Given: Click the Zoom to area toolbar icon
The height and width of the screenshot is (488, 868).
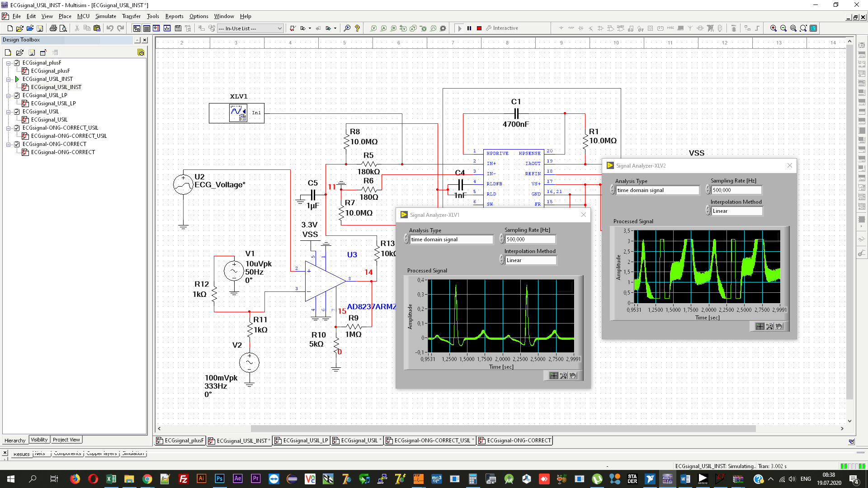Looking at the screenshot, I should click(793, 28).
